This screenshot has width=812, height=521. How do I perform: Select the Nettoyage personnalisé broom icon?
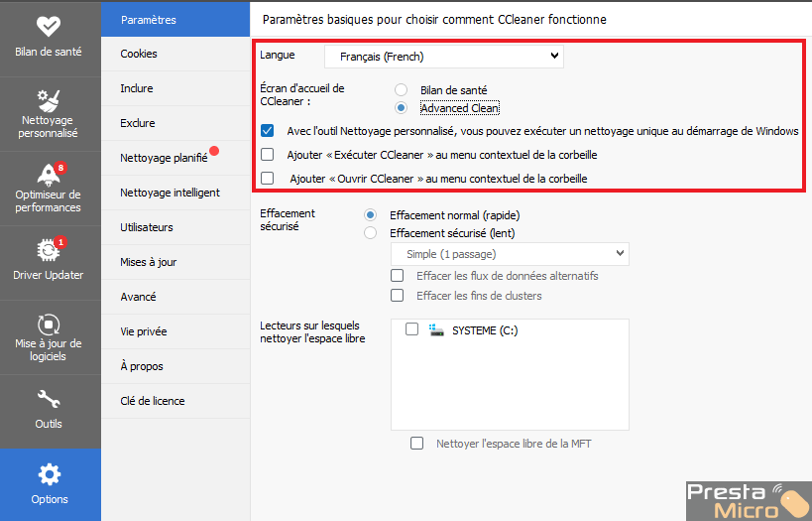click(x=49, y=100)
